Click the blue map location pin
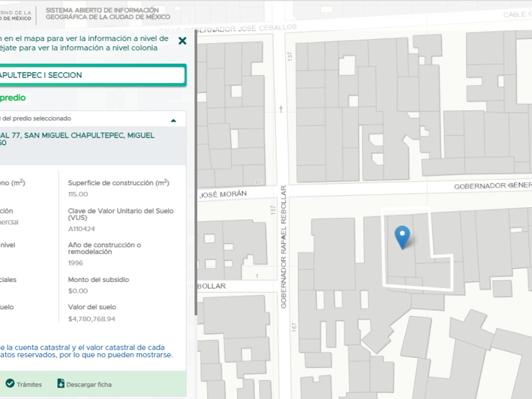Image resolution: width=532 pixels, height=399 pixels. coord(402,237)
